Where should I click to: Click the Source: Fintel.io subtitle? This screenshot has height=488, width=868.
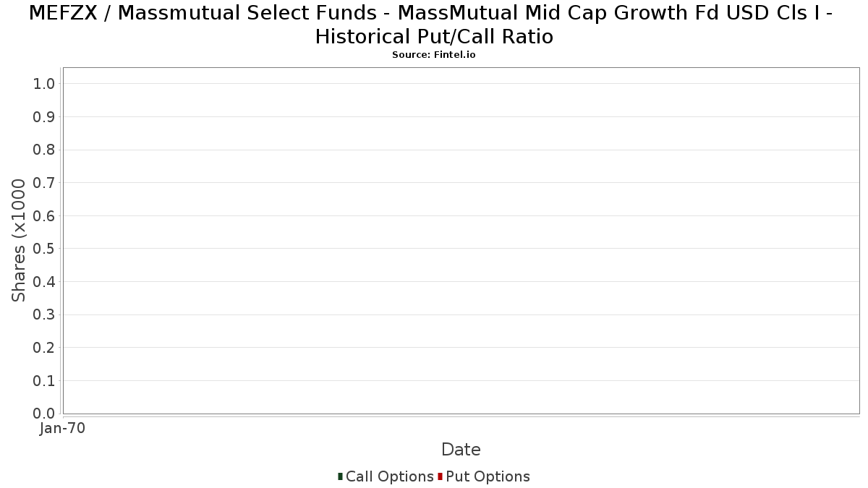pyautogui.click(x=434, y=55)
